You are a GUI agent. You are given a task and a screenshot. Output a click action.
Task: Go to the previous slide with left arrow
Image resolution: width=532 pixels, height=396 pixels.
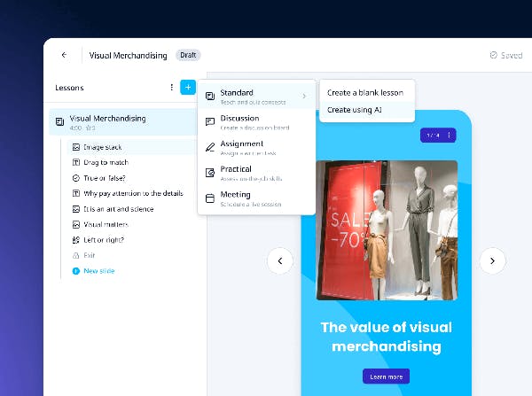280,260
